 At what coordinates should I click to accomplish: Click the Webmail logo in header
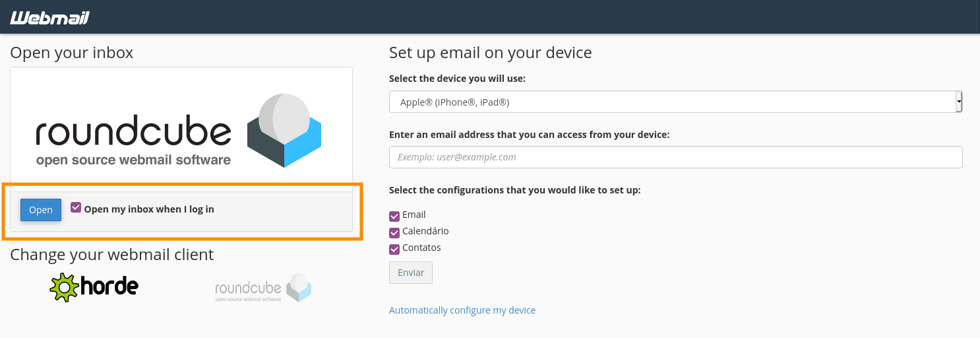click(49, 18)
